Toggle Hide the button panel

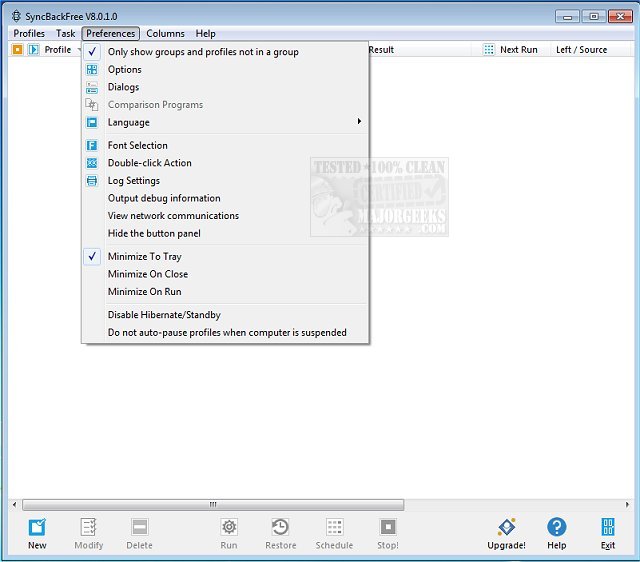click(225, 233)
